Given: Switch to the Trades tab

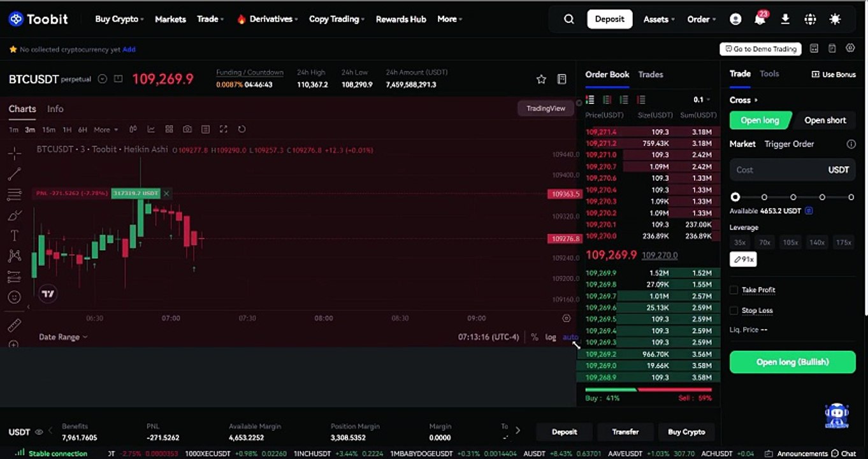Looking at the screenshot, I should (651, 75).
